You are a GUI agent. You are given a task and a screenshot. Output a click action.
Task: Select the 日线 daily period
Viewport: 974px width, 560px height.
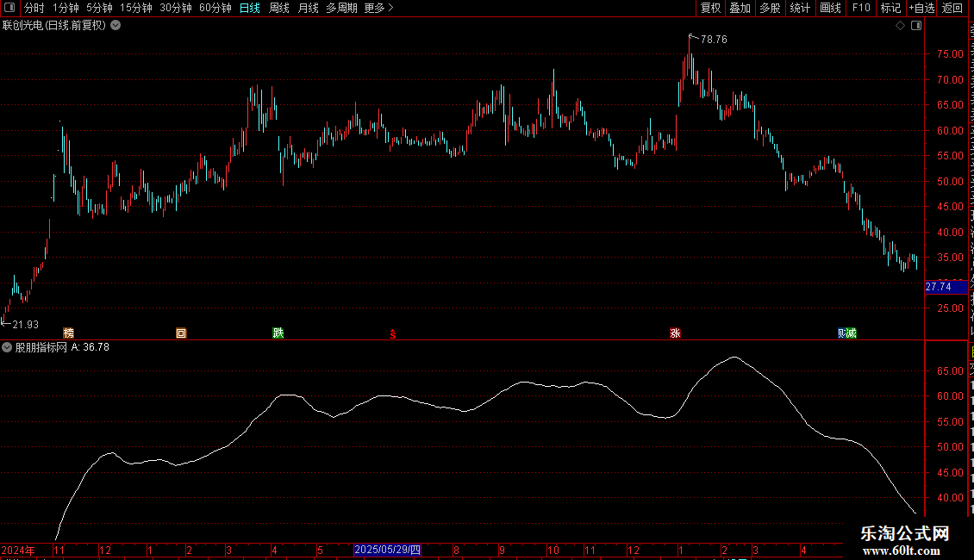(250, 8)
